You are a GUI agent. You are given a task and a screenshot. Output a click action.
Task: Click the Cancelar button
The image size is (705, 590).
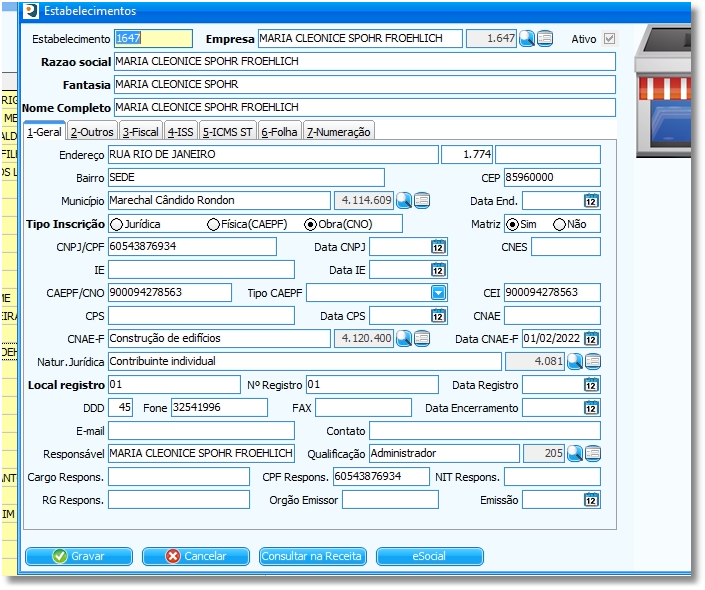point(196,556)
